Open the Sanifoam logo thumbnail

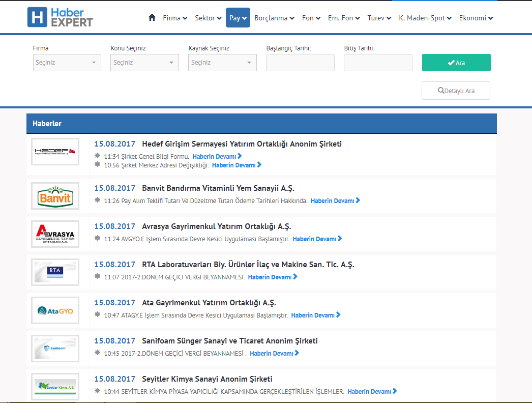coord(55,349)
